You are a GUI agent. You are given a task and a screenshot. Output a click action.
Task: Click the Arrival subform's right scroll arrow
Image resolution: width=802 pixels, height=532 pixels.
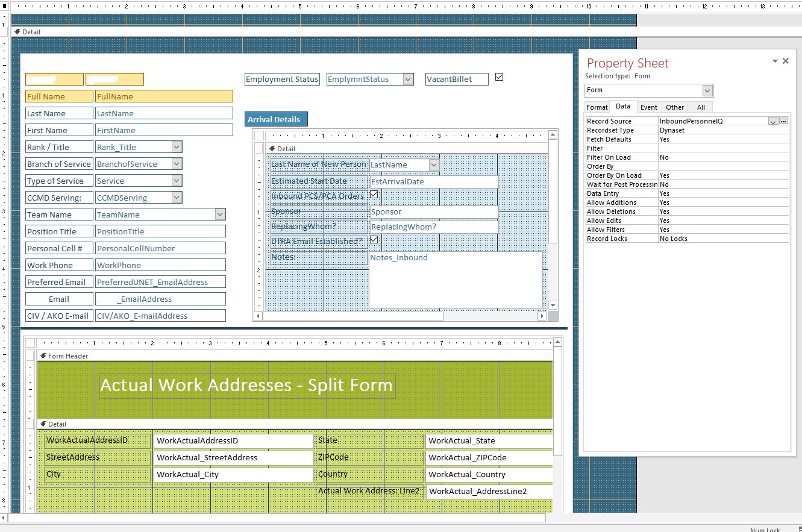[x=542, y=316]
